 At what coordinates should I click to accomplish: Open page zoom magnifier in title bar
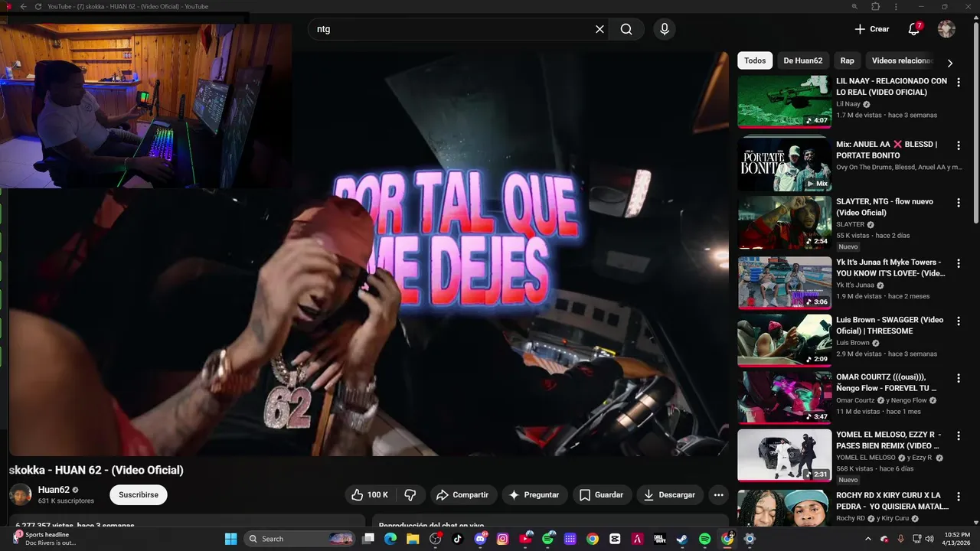(x=854, y=6)
